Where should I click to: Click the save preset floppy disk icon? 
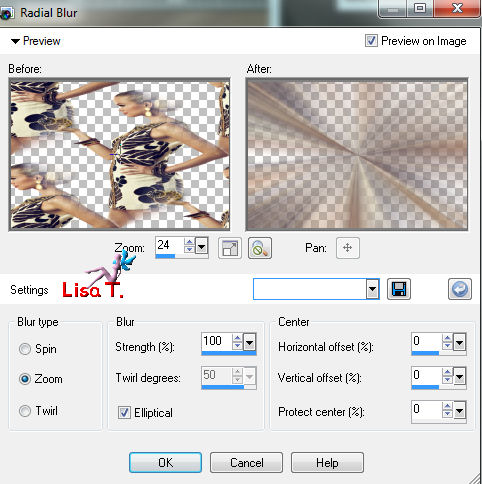click(x=399, y=289)
